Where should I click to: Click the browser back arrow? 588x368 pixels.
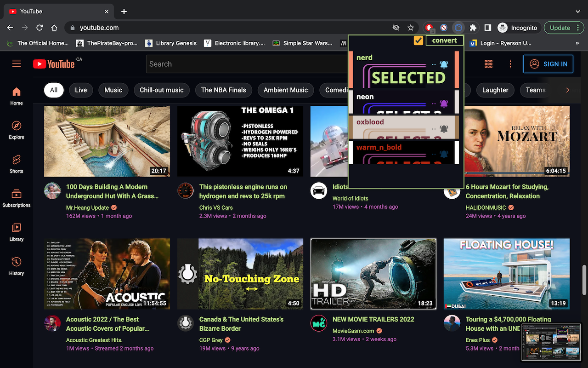coord(10,28)
